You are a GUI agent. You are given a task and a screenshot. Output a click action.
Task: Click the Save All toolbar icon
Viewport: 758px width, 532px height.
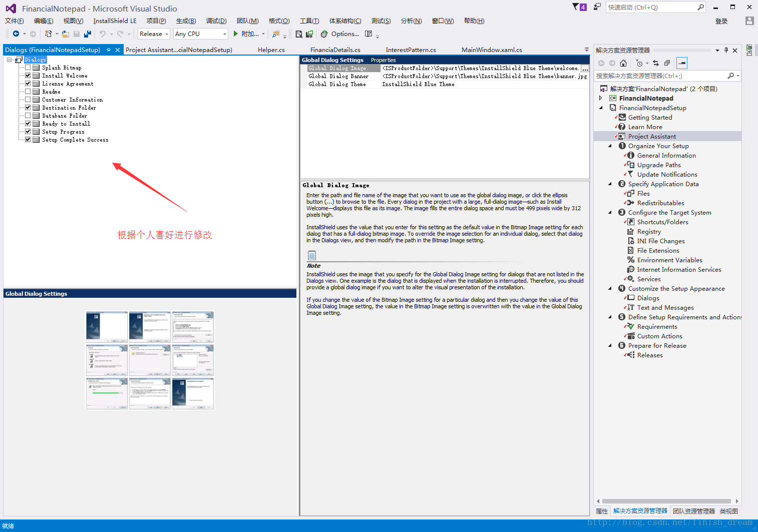[88, 34]
